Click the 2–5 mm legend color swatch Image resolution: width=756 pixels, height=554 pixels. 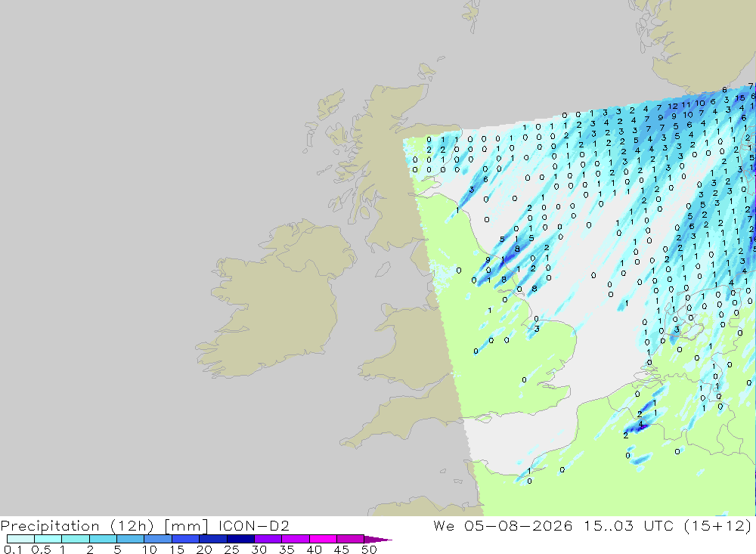[103, 539]
